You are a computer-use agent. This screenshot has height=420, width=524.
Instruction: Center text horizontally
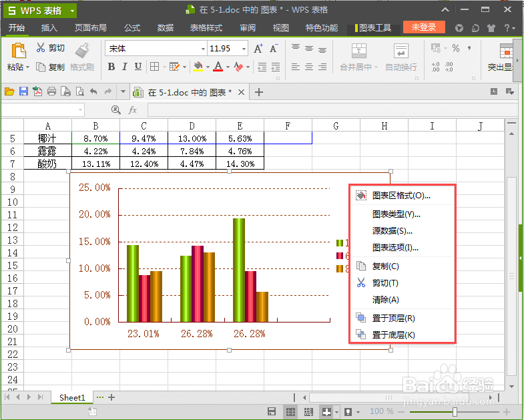[x=309, y=67]
